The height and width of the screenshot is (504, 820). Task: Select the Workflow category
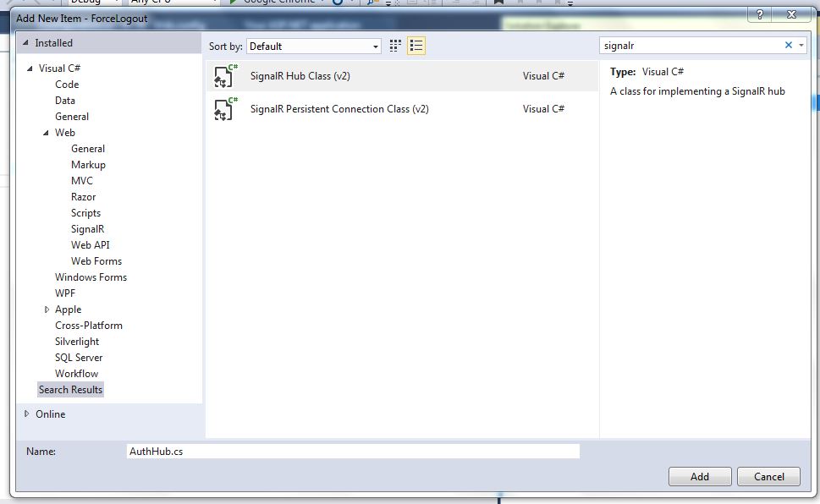click(x=76, y=374)
